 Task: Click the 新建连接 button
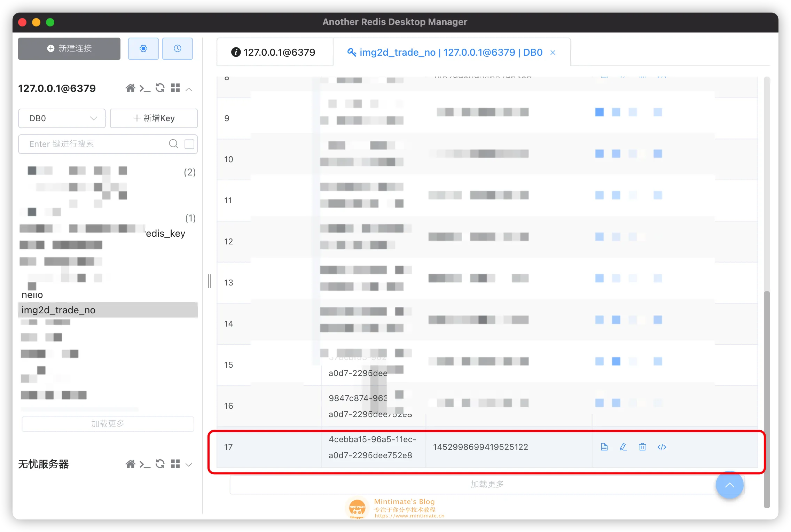(69, 49)
